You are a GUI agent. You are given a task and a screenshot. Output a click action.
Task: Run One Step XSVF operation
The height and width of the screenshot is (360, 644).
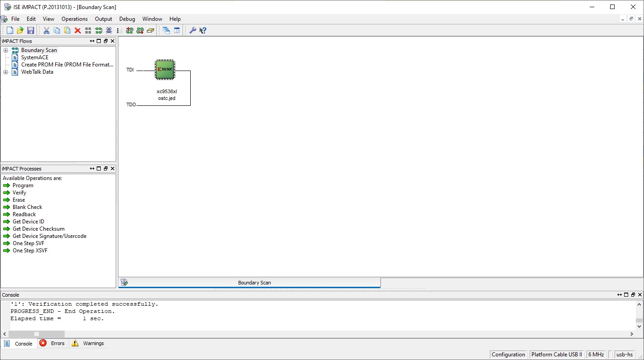[30, 251]
